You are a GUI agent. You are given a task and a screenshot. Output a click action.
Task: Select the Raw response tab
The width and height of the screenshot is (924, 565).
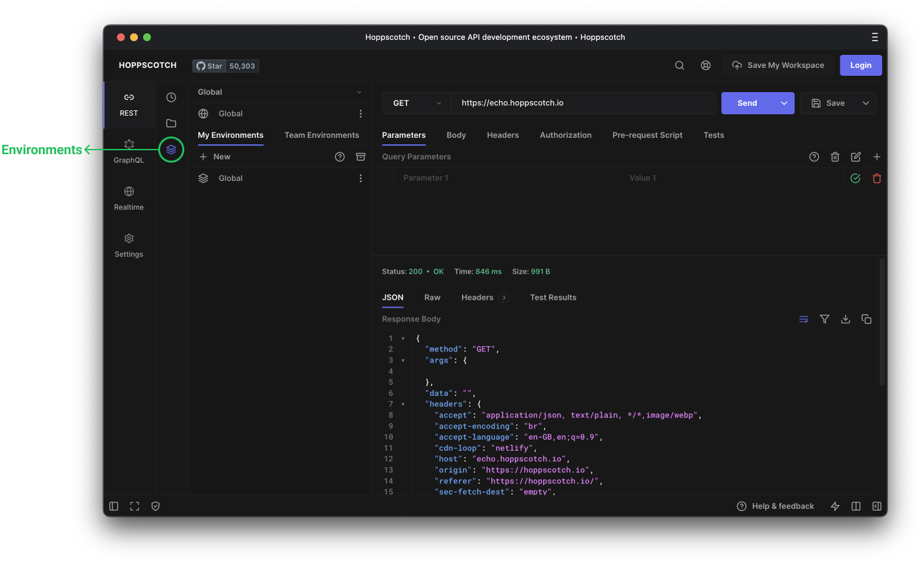click(x=433, y=297)
